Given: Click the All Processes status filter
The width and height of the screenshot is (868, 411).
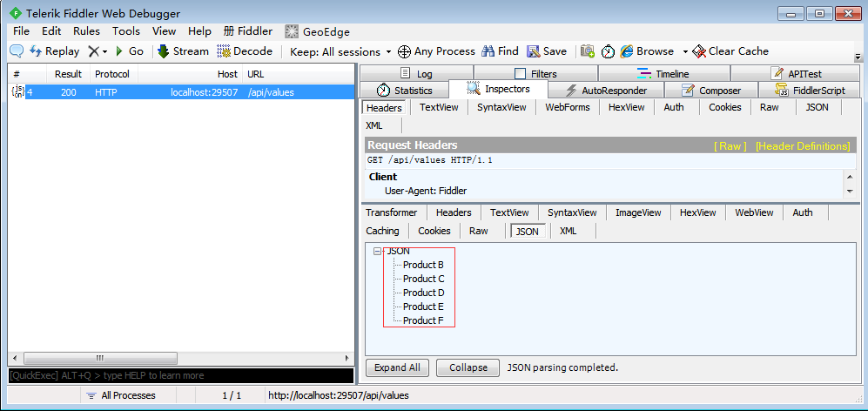Looking at the screenshot, I should (x=121, y=395).
